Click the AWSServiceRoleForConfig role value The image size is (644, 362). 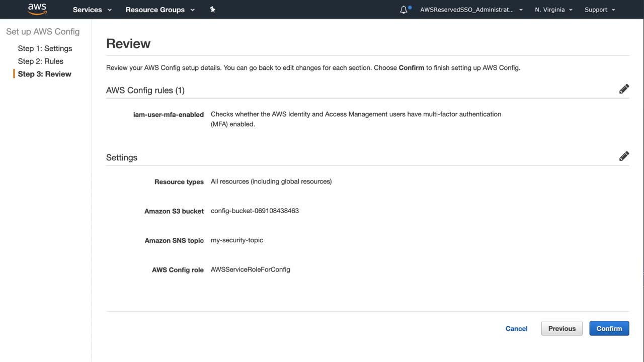[x=250, y=269]
